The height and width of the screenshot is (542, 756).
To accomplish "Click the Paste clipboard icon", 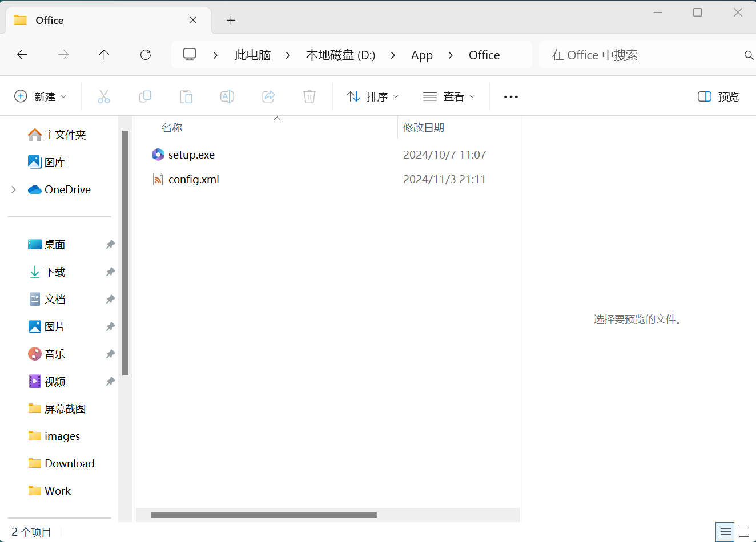I will (x=186, y=96).
